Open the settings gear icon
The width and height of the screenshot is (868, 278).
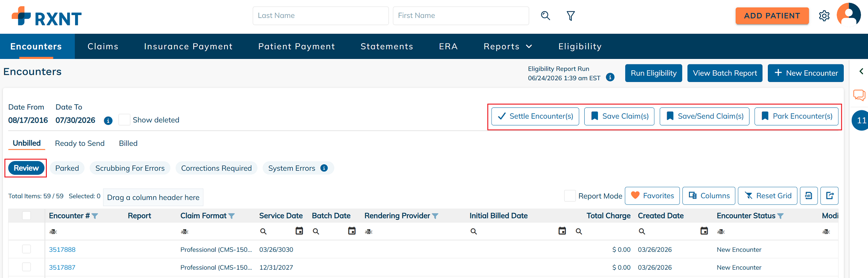[824, 16]
